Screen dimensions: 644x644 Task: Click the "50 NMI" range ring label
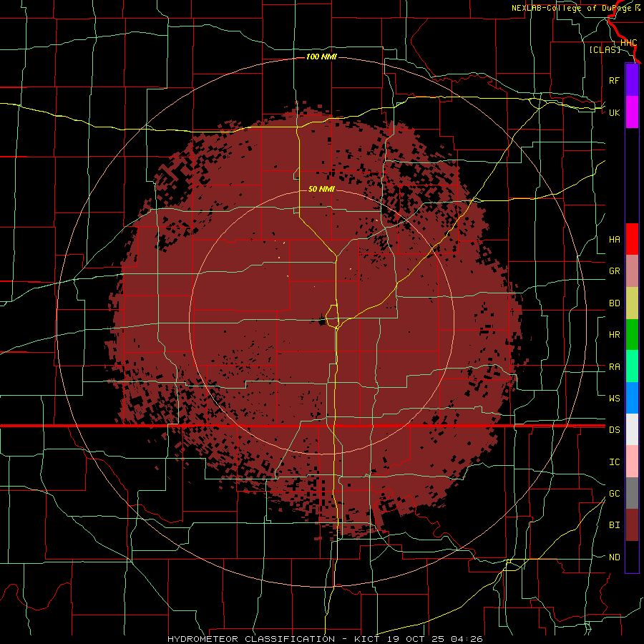(321, 189)
